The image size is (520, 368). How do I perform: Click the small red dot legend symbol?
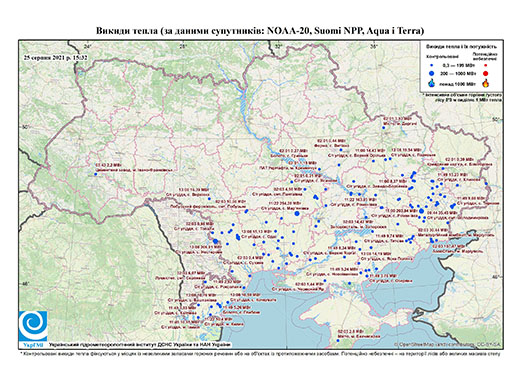486,65
